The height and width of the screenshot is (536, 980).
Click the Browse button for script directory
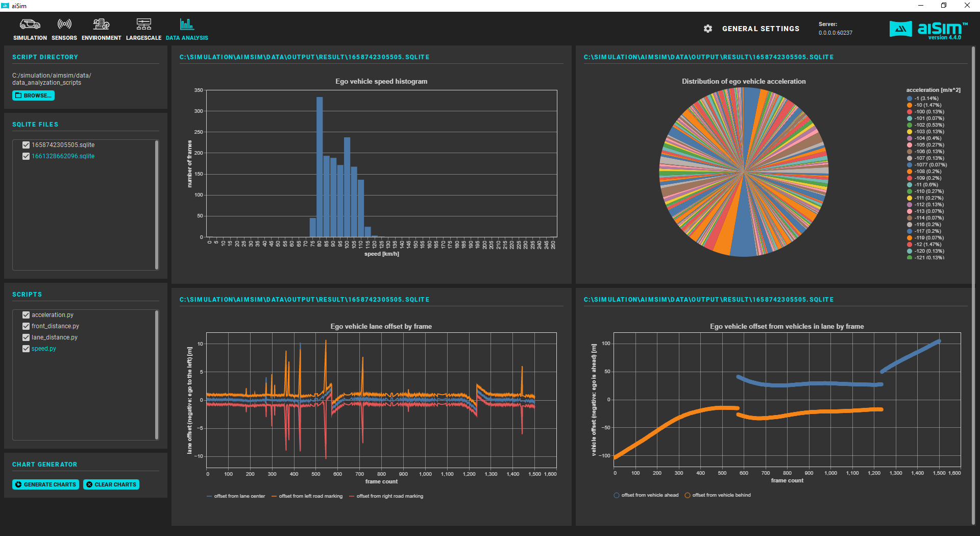33,95
